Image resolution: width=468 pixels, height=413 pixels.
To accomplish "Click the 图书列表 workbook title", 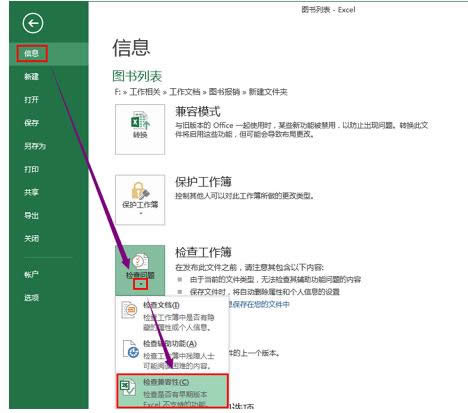I will 137,76.
